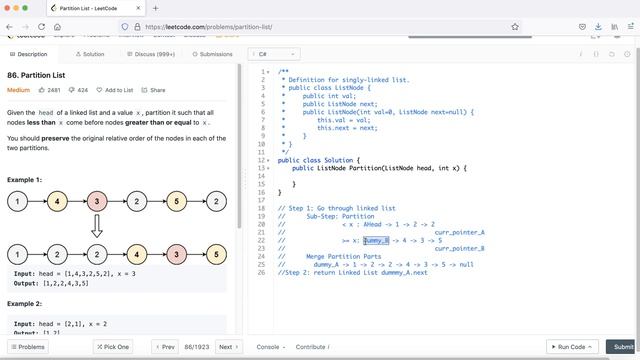This screenshot has width=640, height=360.
Task: Click comment "//Step 2: return Linked List dummy_A.next"
Action: 353,273
